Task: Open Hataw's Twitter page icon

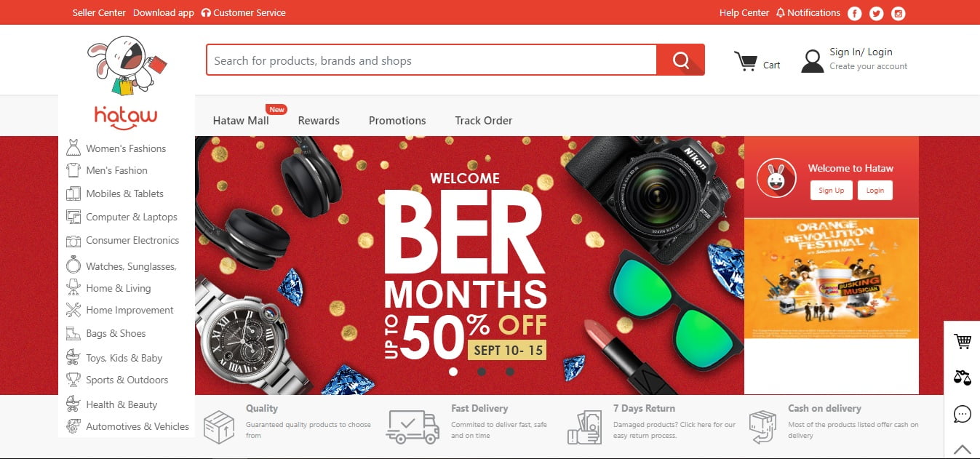Action: (877, 13)
